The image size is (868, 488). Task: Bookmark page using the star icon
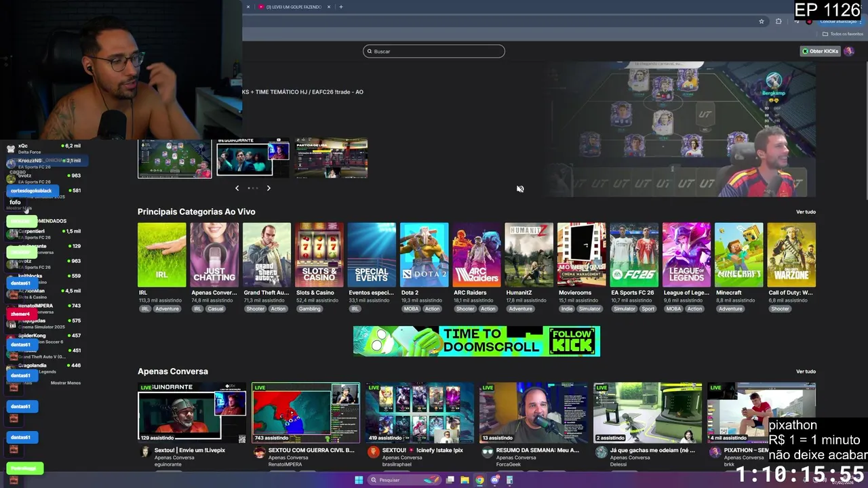click(x=762, y=21)
